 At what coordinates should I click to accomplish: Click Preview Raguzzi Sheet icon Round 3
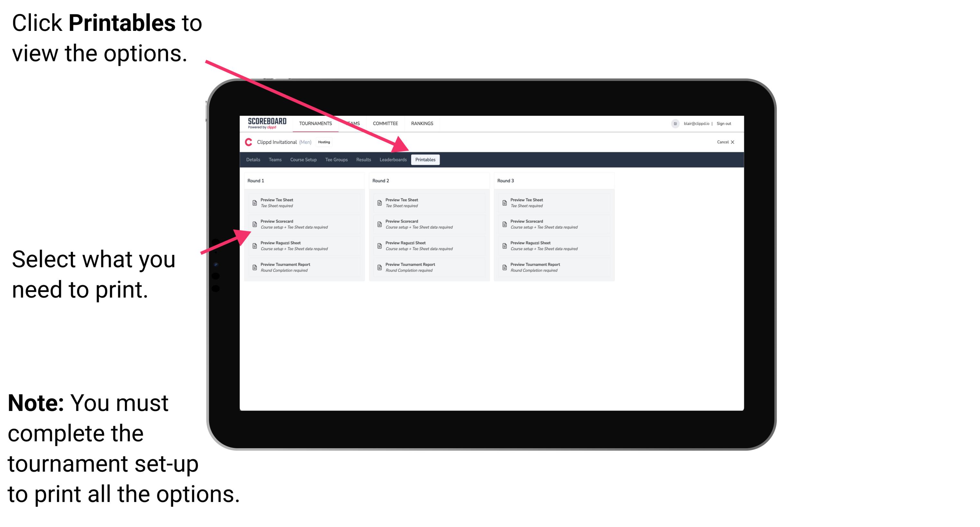click(x=505, y=245)
